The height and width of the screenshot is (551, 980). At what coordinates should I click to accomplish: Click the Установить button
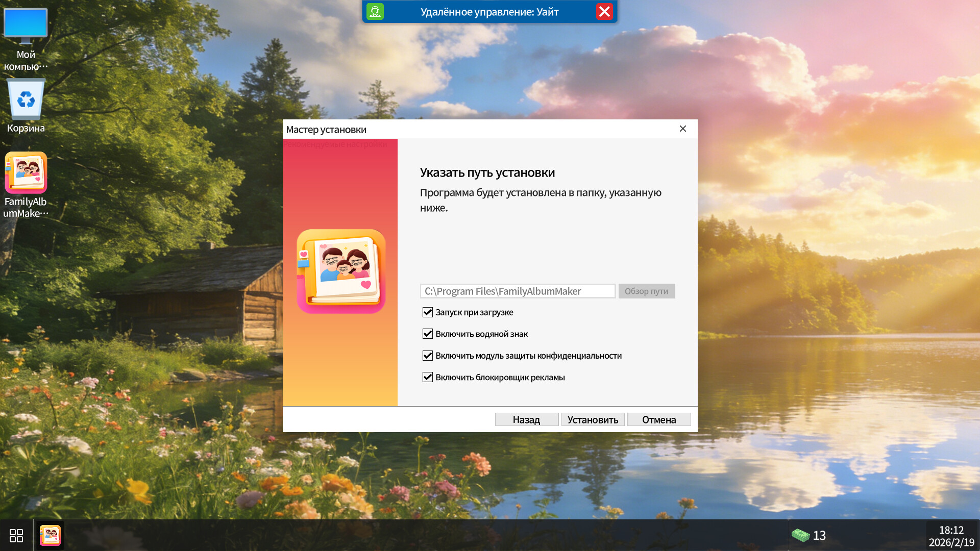pos(593,419)
